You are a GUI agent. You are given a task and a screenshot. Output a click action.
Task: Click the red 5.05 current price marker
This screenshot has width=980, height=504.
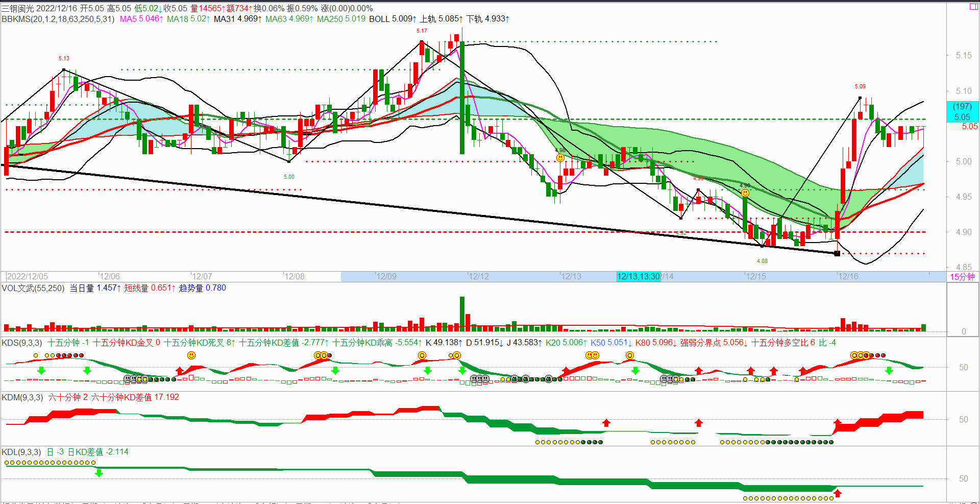pos(969,126)
